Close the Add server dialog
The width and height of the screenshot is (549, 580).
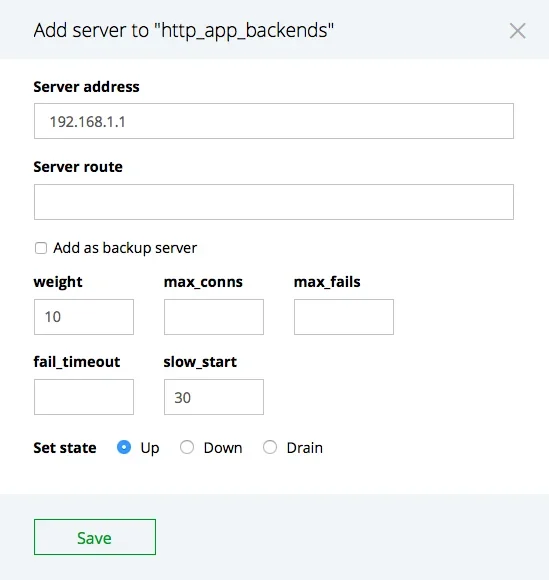[x=517, y=31]
